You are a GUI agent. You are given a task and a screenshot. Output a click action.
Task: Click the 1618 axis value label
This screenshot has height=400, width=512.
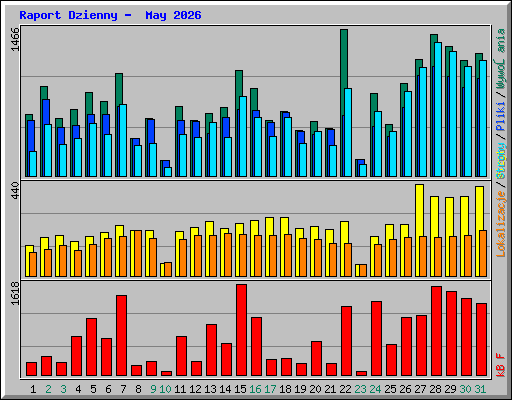pyautogui.click(x=15, y=293)
